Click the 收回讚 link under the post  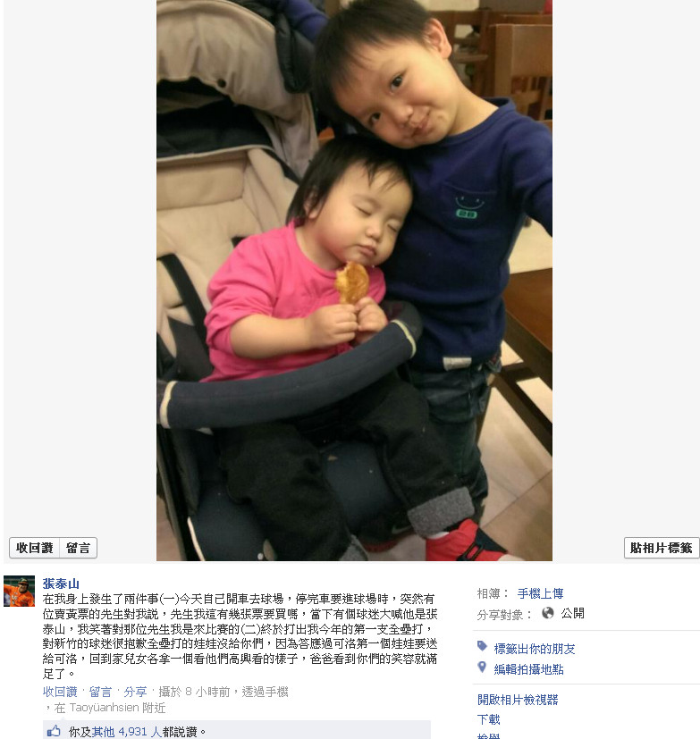coord(60,692)
